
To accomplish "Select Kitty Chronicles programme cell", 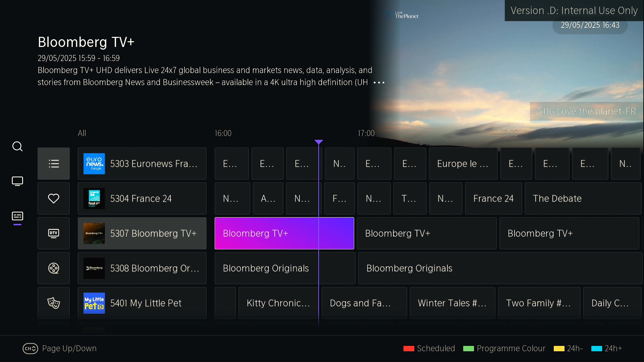I will [x=278, y=303].
